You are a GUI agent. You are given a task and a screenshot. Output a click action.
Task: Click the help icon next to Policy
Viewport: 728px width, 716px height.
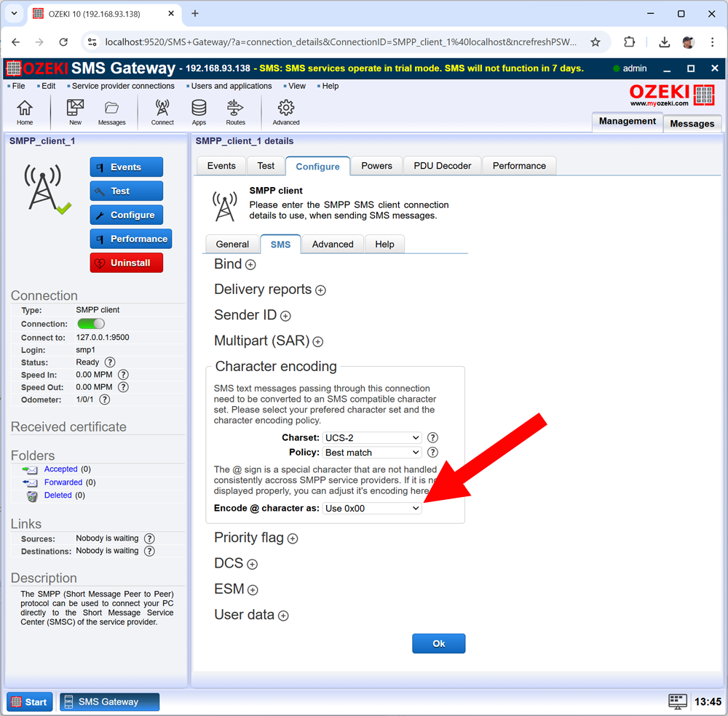[x=432, y=452]
